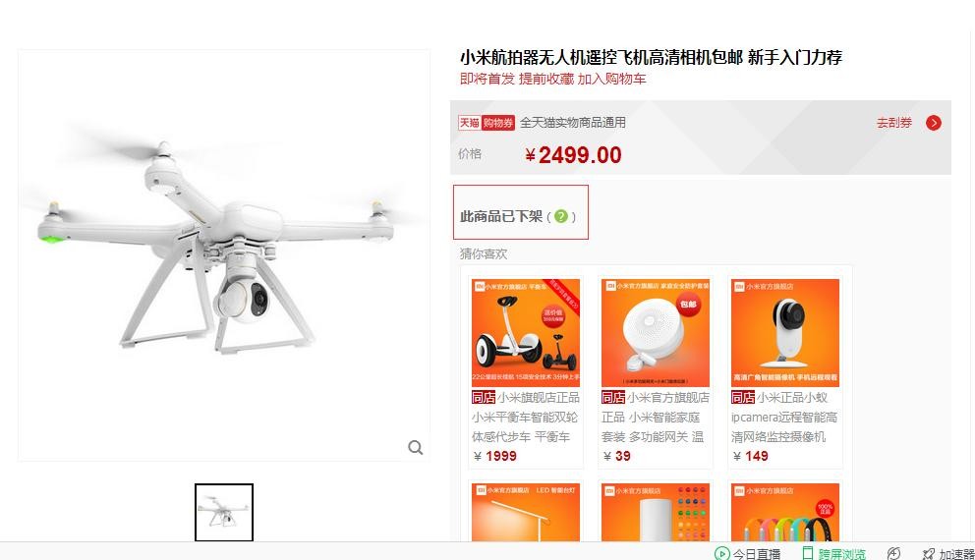Click the 天猫 购物券 badge
Image resolution: width=975 pixels, height=560 pixels.
(487, 123)
